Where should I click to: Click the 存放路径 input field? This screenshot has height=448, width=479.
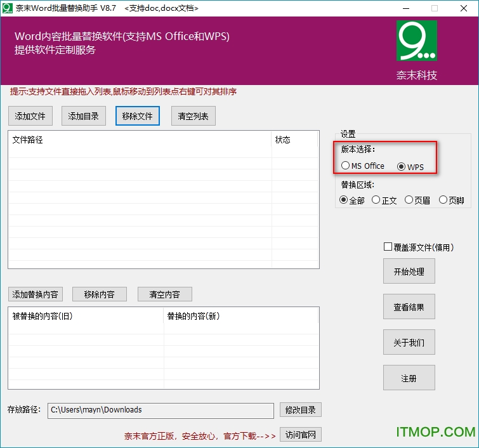click(x=161, y=411)
